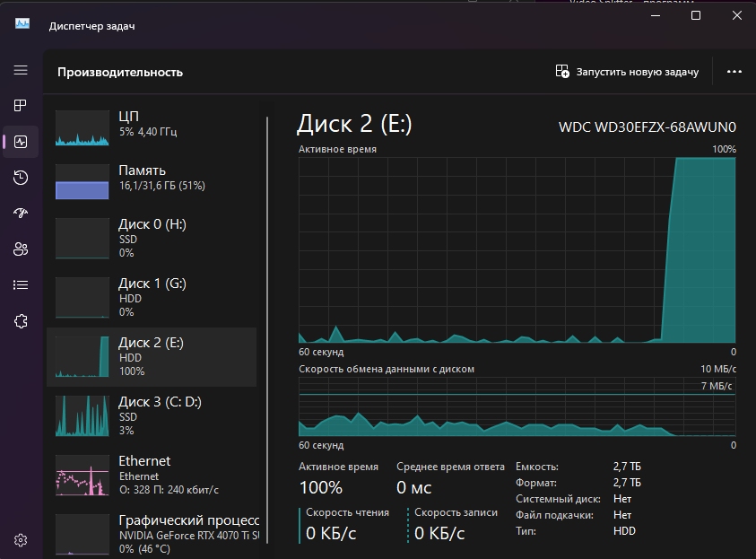Select Диск 1 (G:) entry
Image resolution: width=756 pixels, height=559 pixels.
click(152, 298)
